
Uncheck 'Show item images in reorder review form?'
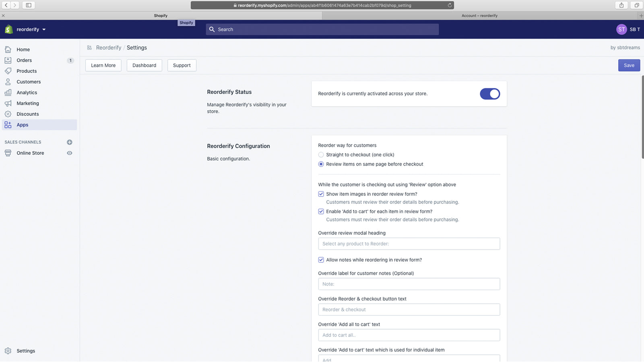(321, 194)
